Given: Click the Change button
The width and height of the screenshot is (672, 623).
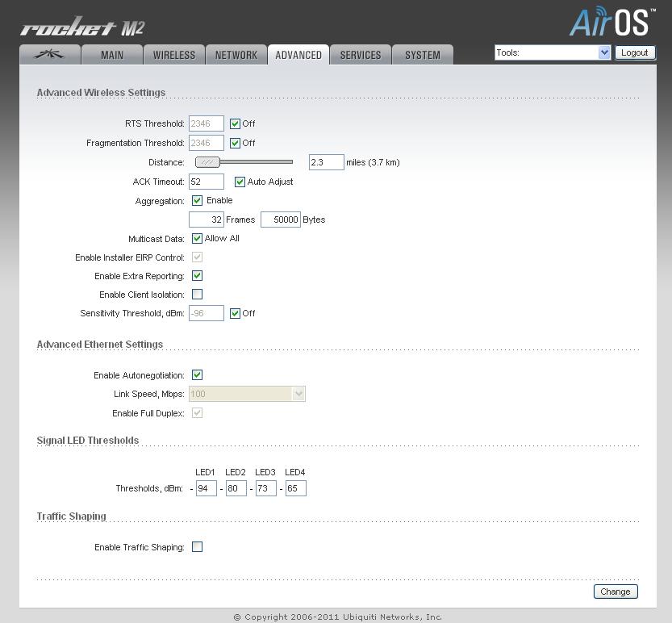Looking at the screenshot, I should (x=616, y=592).
